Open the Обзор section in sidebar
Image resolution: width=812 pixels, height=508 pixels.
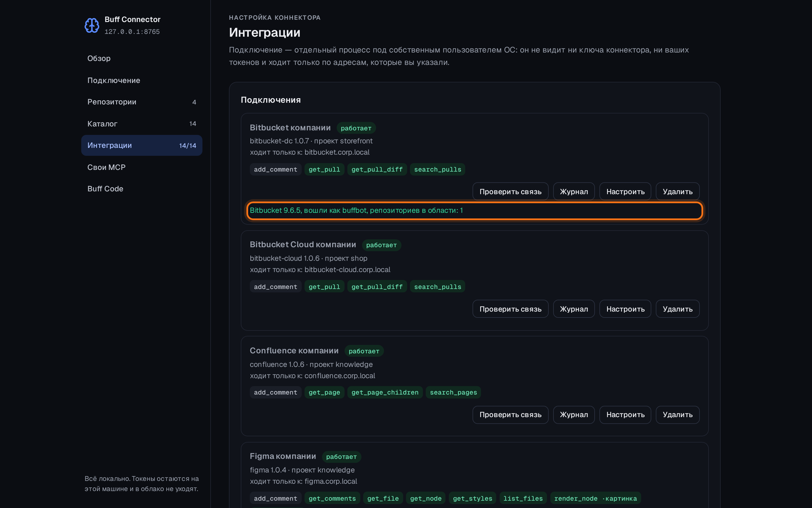(142, 58)
